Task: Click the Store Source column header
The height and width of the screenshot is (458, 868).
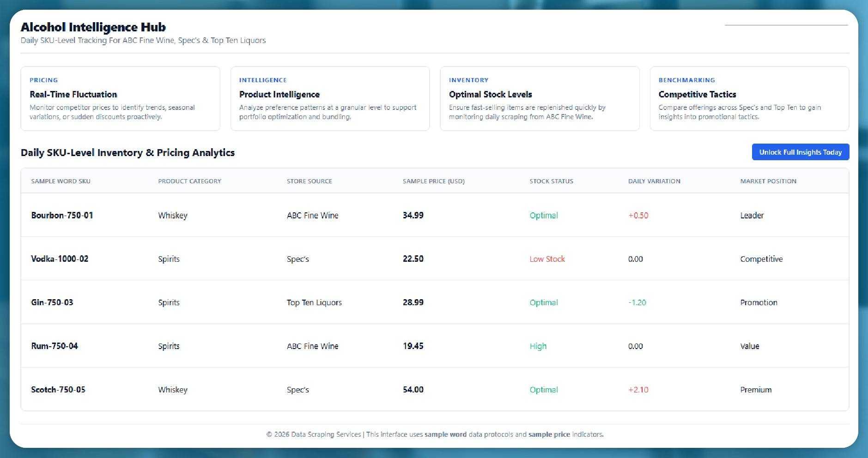Action: click(309, 181)
